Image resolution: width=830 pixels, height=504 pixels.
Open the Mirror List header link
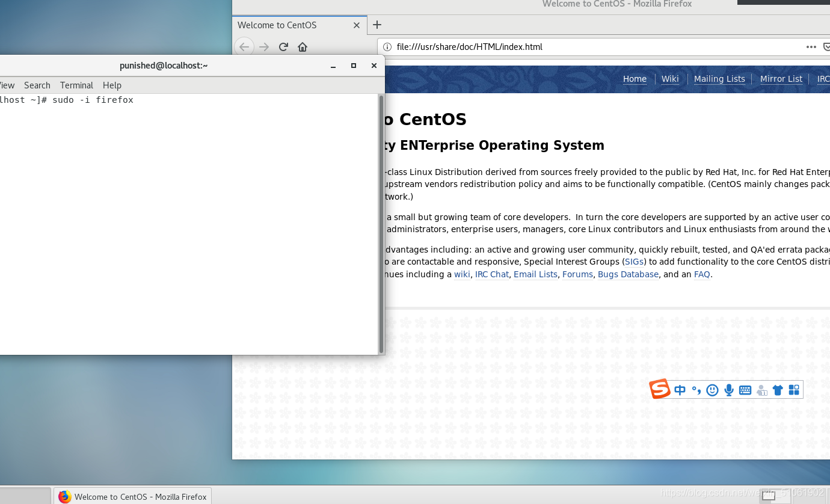coord(781,79)
